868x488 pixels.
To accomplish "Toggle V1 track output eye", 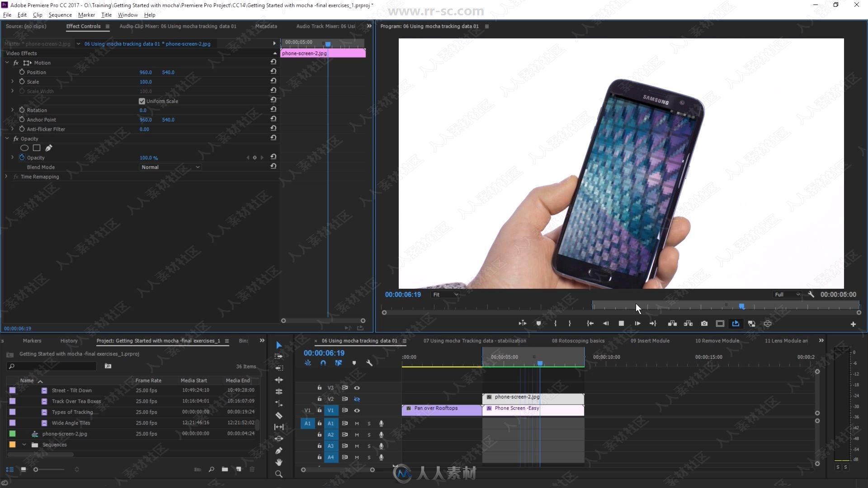I will coord(357,410).
